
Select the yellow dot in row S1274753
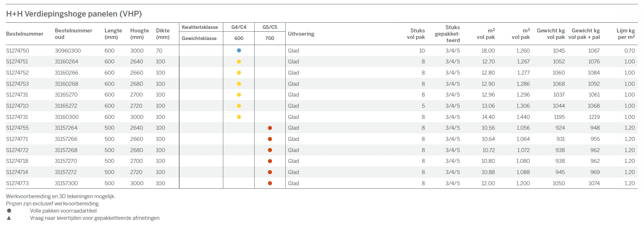coord(239,84)
